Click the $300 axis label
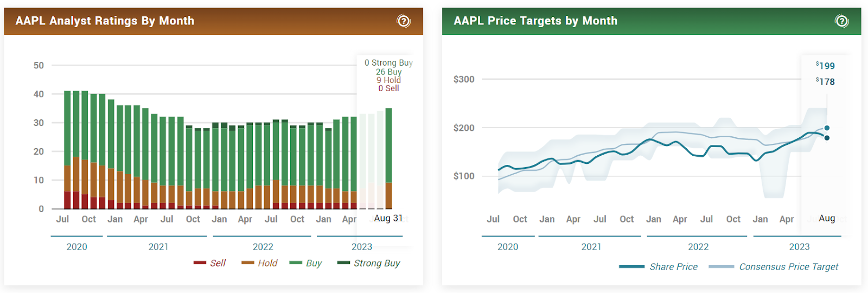The width and height of the screenshot is (868, 293). tap(464, 79)
